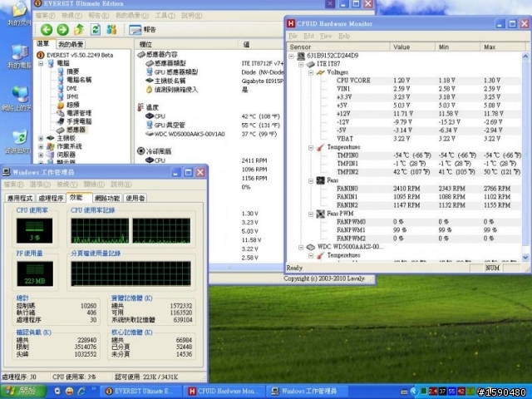Viewport: 532px width, 399px height.
Task: Collapse the 631B9152CD244D9 computer node
Action: pyautogui.click(x=292, y=56)
